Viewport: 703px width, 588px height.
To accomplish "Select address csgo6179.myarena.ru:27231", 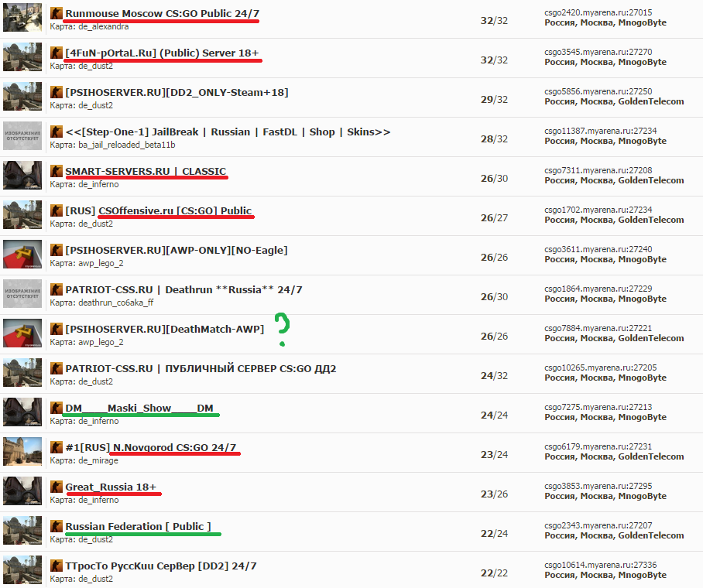I will (598, 446).
